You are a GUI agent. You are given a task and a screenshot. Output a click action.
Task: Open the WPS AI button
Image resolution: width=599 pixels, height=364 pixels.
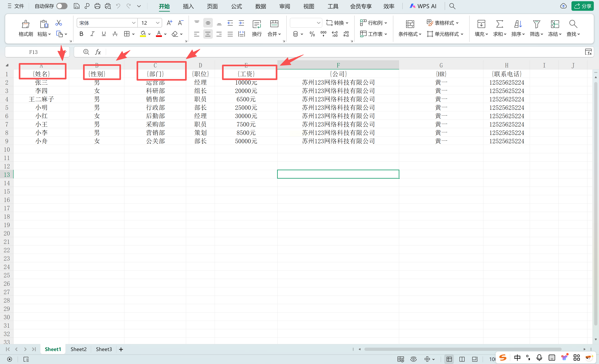click(423, 6)
